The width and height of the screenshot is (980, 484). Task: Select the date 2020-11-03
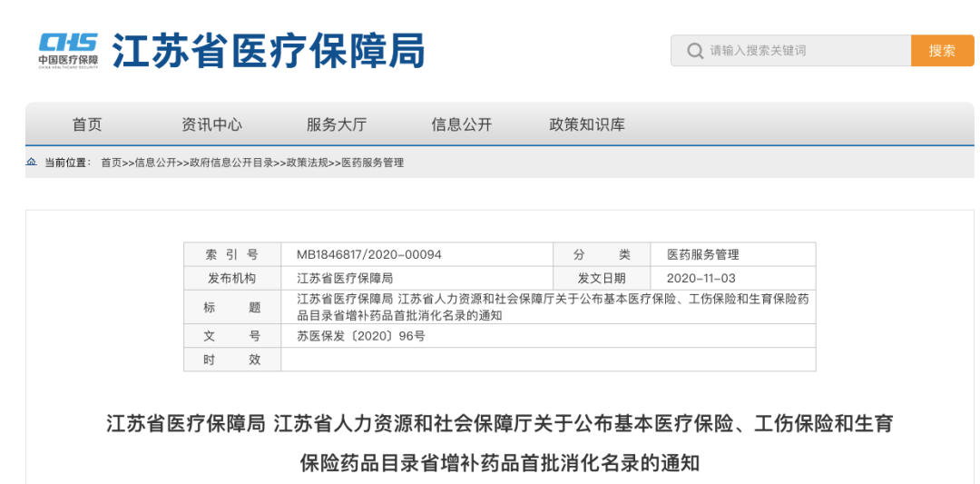(x=701, y=278)
